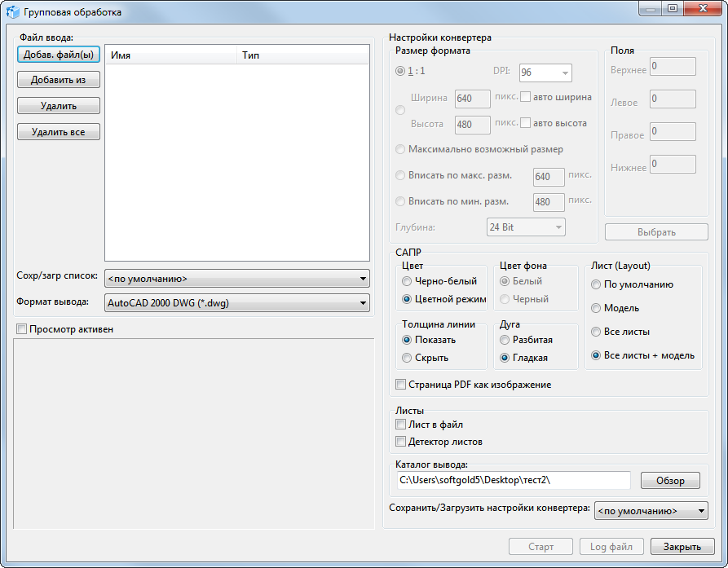This screenshot has width=728, height=568.
Task: Sort file list by 'Имя' column header
Action: [x=170, y=55]
